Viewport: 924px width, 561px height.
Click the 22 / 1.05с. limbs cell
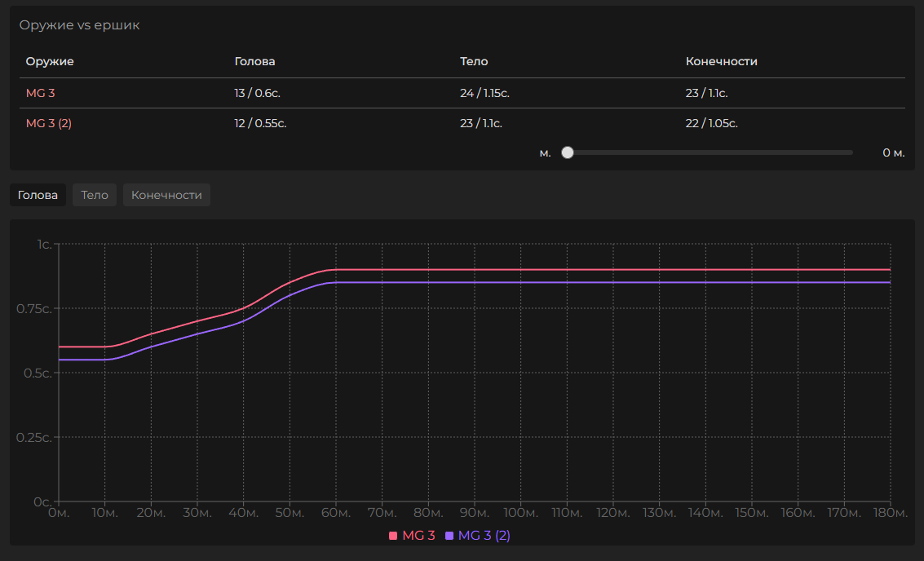pos(710,123)
